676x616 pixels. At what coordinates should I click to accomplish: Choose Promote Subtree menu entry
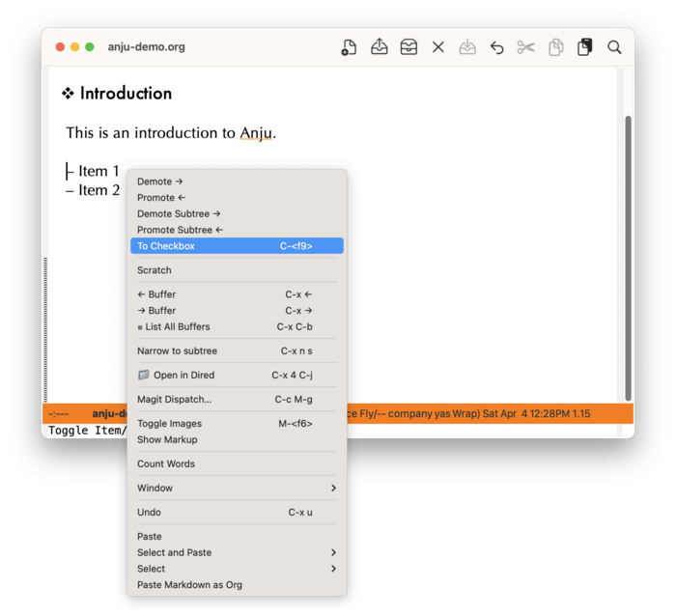pyautogui.click(x=237, y=230)
